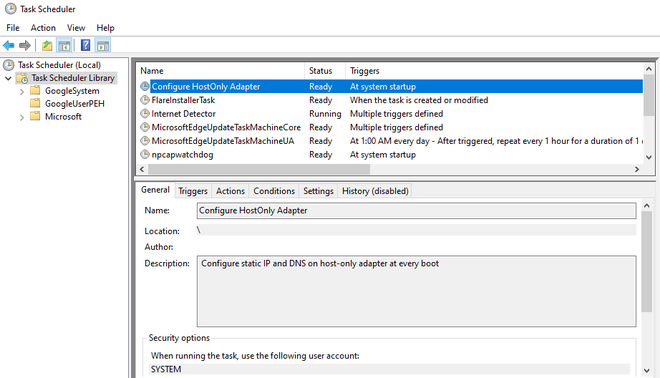Click the clock icon beside Configure HostOnly Adapter
The width and height of the screenshot is (660, 378).
(145, 86)
